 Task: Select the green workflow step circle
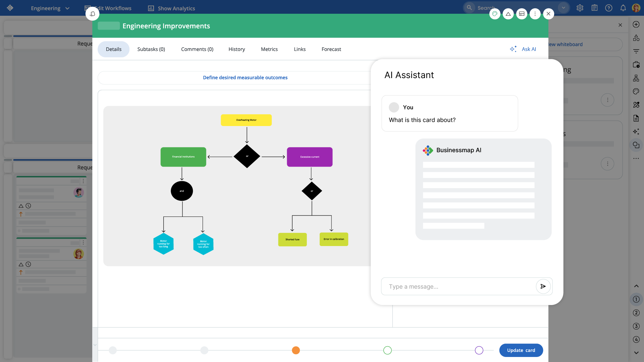click(x=387, y=350)
